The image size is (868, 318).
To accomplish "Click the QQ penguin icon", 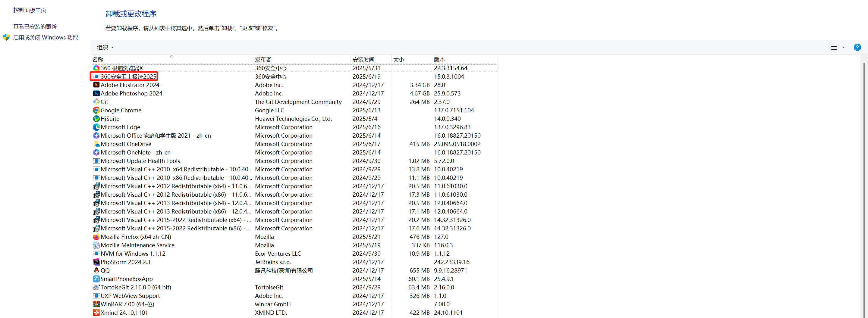I will point(96,270).
